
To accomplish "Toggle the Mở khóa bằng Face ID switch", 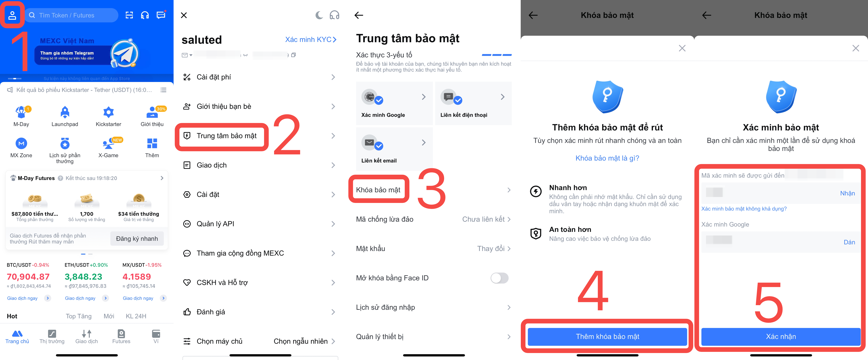I will [x=499, y=278].
